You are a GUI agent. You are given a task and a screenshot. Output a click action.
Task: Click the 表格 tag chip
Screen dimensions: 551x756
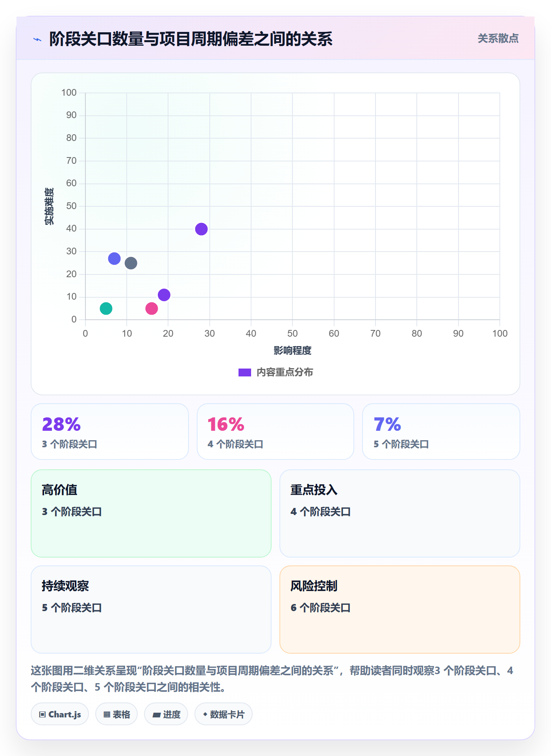(x=116, y=714)
